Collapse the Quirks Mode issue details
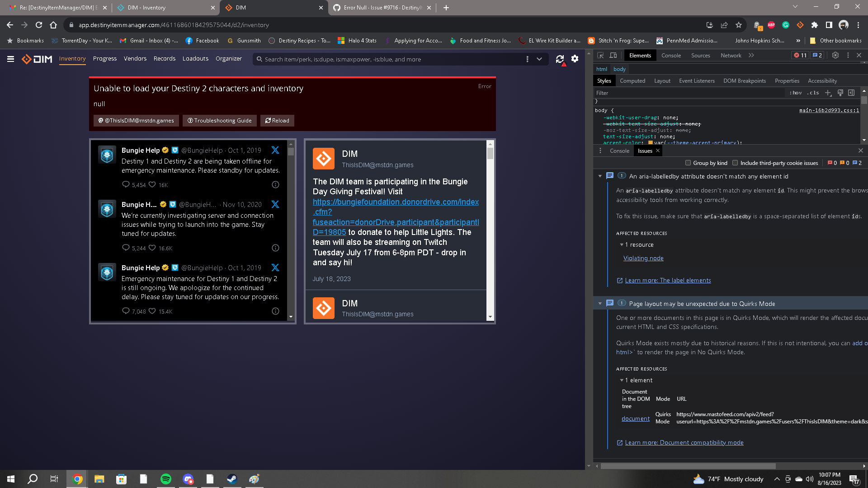Viewport: 868px width, 488px height. click(600, 303)
